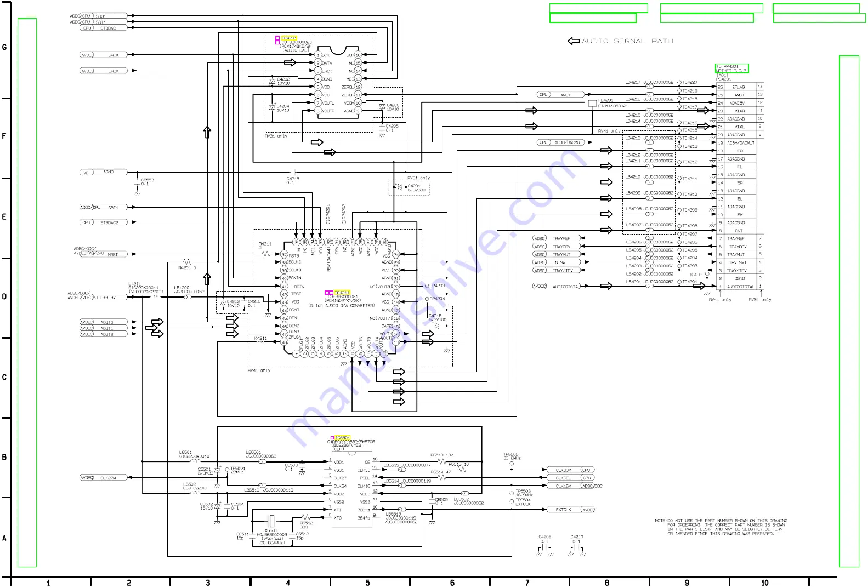Viewport: 868px width, 588px height.
Task: Select the AVDEC AUDIODIGTAL signal tag
Action: [556, 286]
